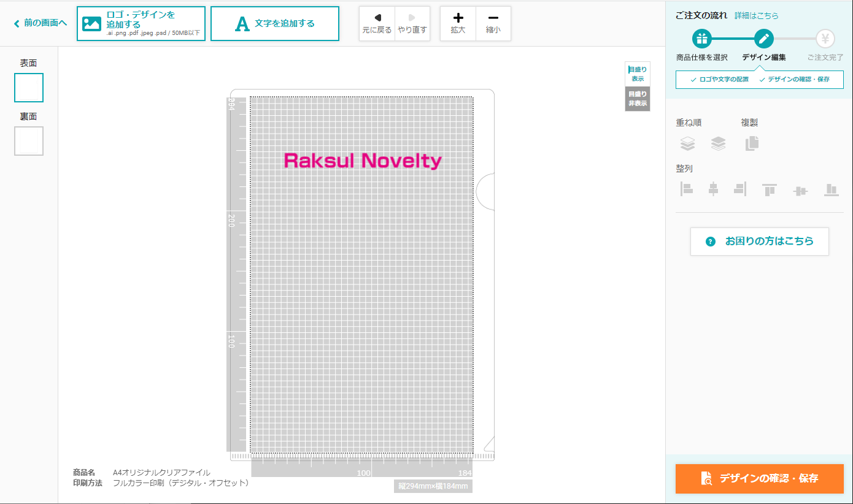Align left with 整列 icon

[687, 189]
